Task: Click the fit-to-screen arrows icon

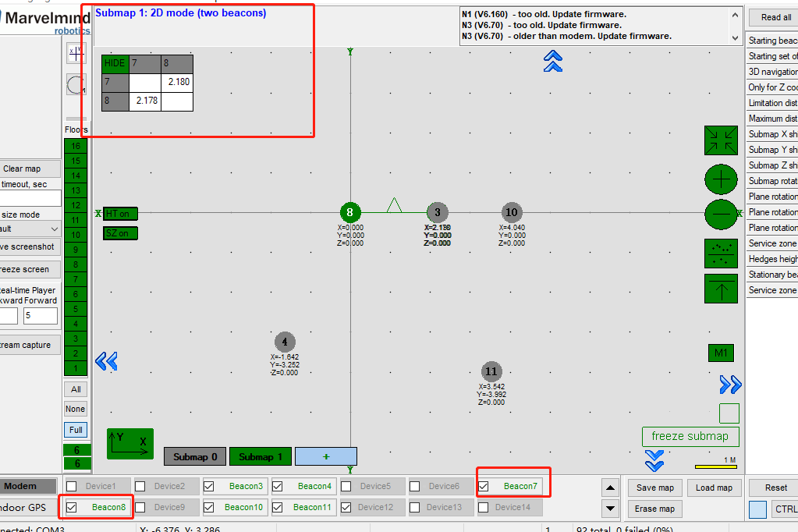Action: [x=721, y=140]
